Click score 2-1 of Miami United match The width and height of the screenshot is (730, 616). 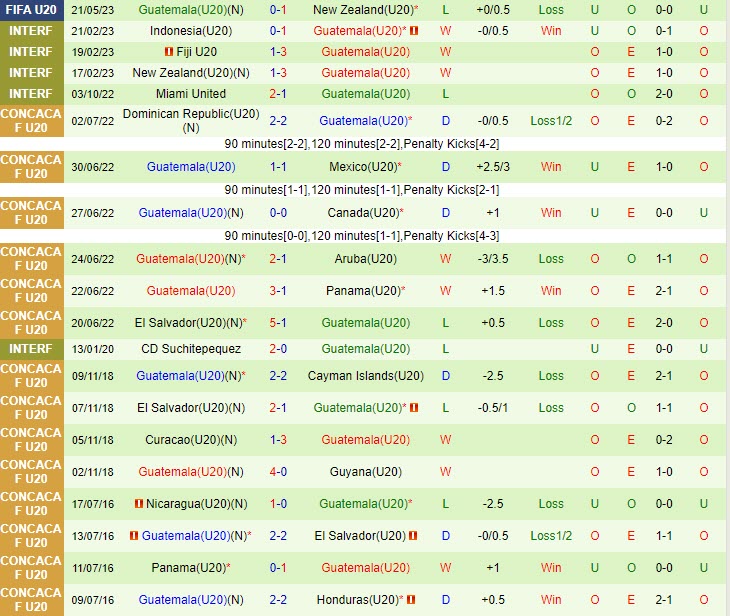pos(278,94)
